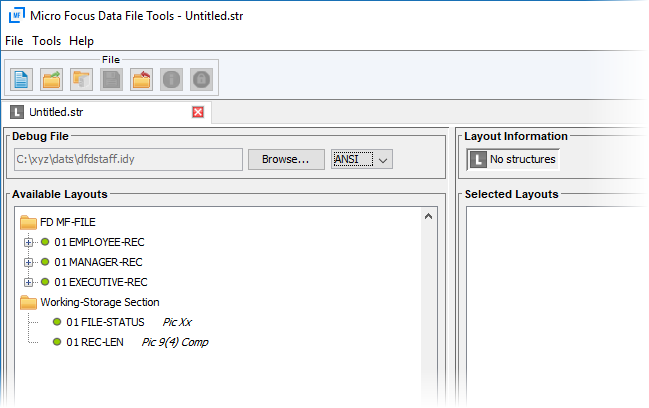Screen dimensions: 649x408
Task: Expand the 01 EMPLOYEE-REC node
Action: pos(28,242)
